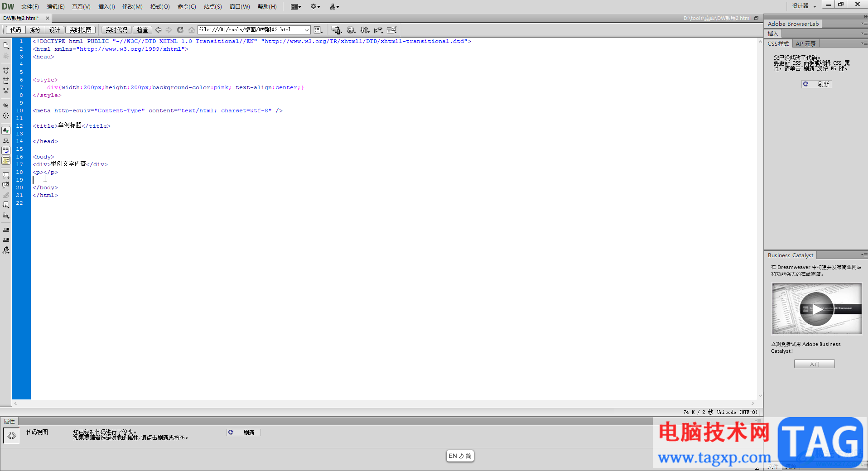The image size is (868, 471).
Task: Open the Business Catalyst panel options menu
Action: click(x=863, y=255)
